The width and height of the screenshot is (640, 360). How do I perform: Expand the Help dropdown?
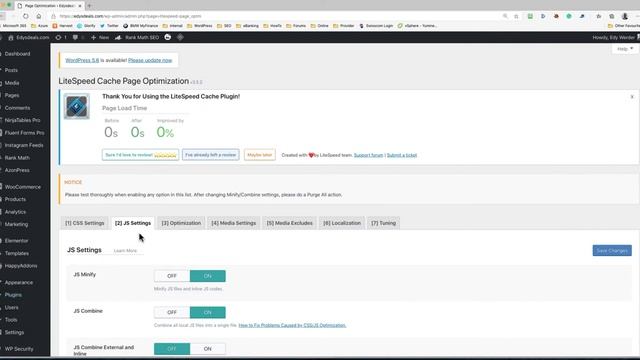point(625,49)
